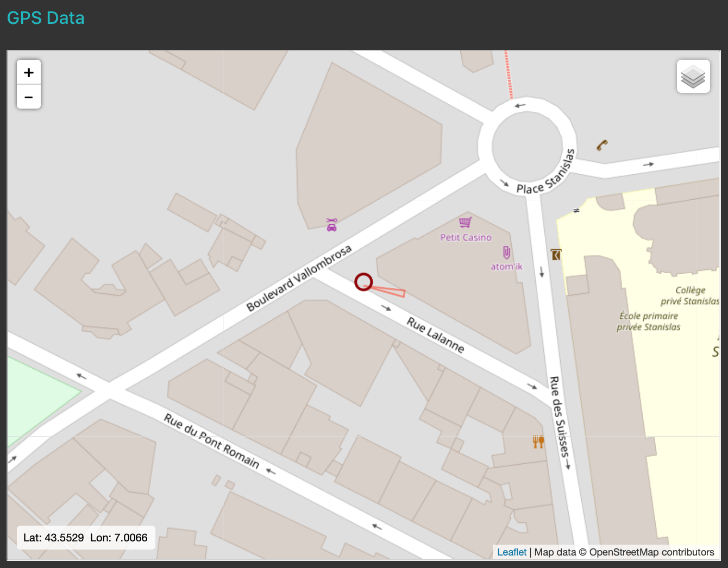The height and width of the screenshot is (568, 728).
Task: Click the dark red GPS position circle
Action: (363, 282)
